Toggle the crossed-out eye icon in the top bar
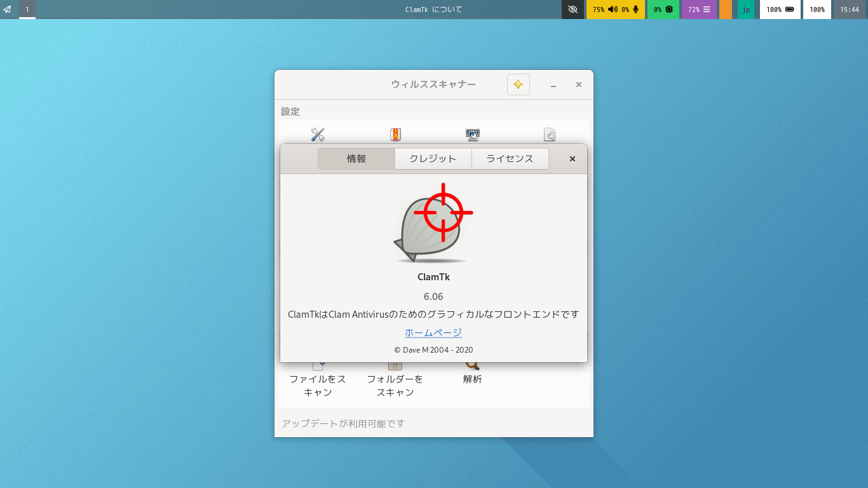This screenshot has height=488, width=868. coord(573,10)
